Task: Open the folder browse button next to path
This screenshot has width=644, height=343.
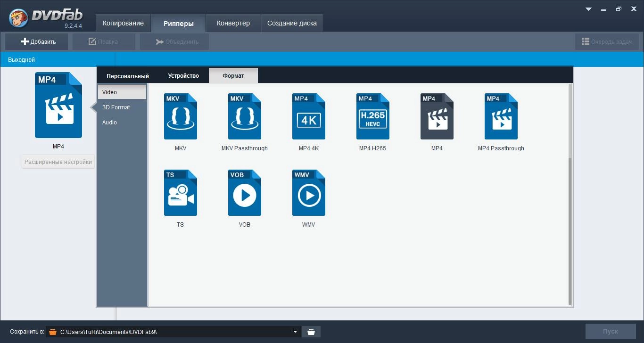Action: tap(311, 332)
